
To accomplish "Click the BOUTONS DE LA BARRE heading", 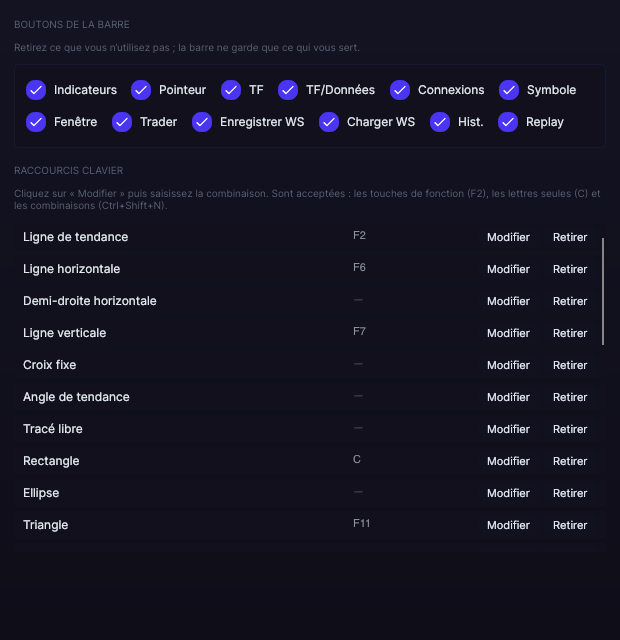I will tap(72, 24).
